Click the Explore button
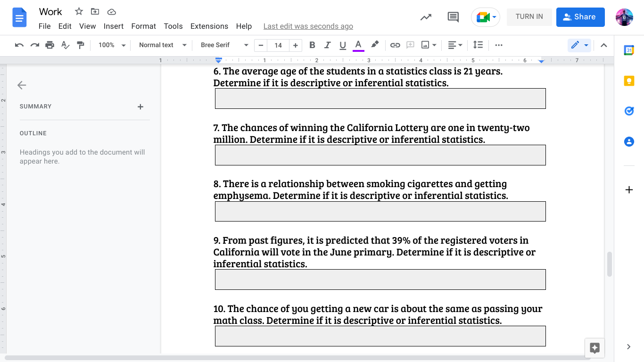Screen dimensions: 644x362 click(594, 348)
